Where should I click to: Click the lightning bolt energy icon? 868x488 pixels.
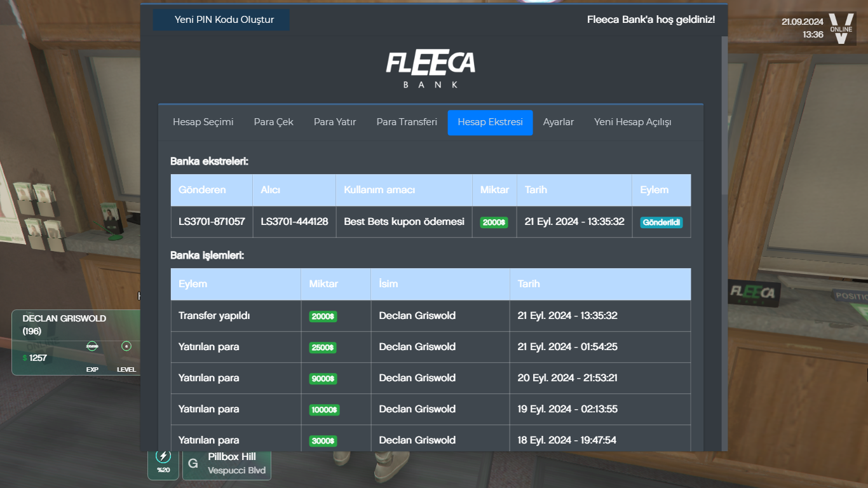pos(163,456)
